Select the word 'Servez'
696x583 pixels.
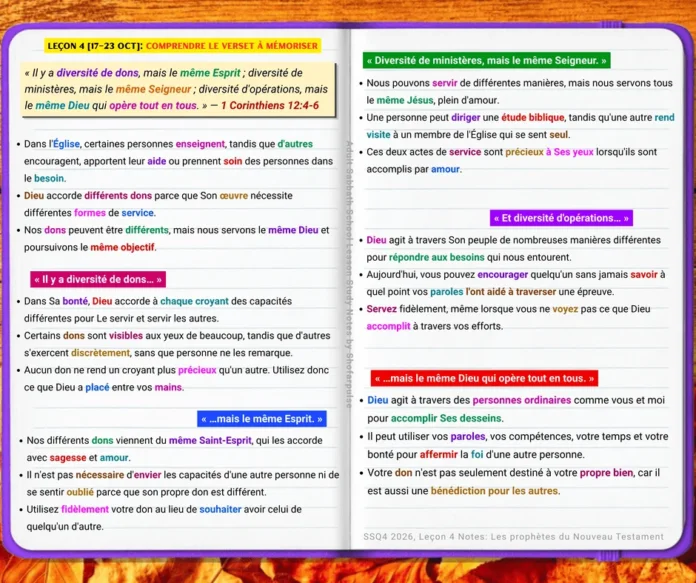[381, 309]
